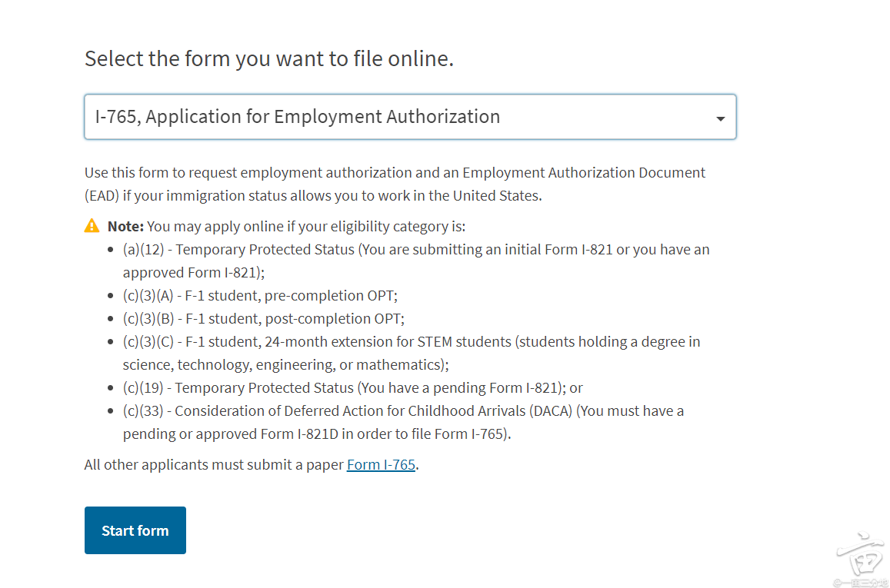Open the Form I-765 paper form link
Screen dimensions: 890x588
coord(381,464)
